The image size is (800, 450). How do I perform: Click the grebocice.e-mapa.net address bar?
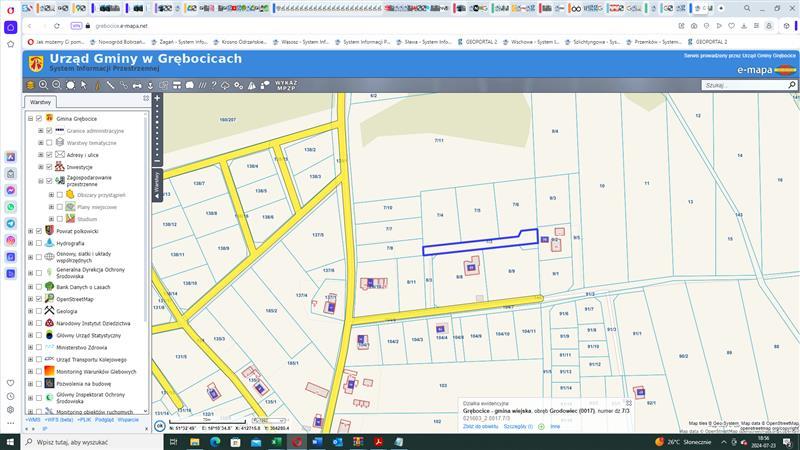(x=121, y=26)
